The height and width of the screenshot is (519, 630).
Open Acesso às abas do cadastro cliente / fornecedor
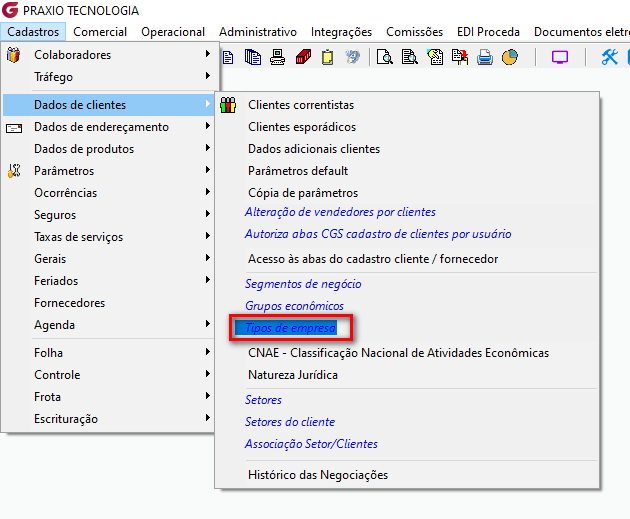click(x=373, y=259)
